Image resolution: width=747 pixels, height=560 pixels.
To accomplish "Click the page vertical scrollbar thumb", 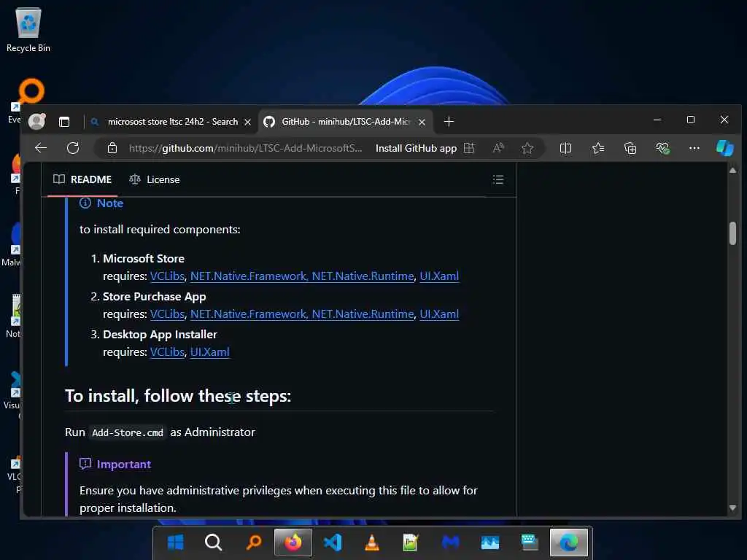I will click(732, 233).
